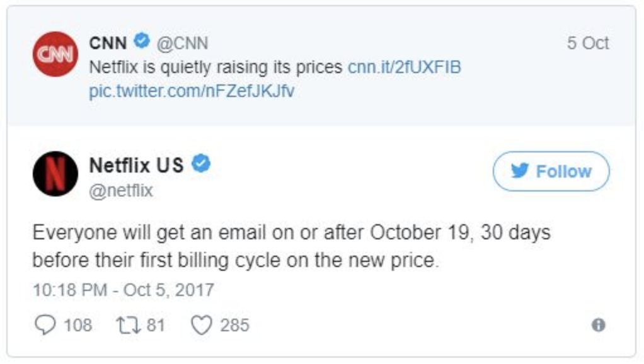644x364 pixels.
Task: Click the CNN display name
Action: [108, 43]
